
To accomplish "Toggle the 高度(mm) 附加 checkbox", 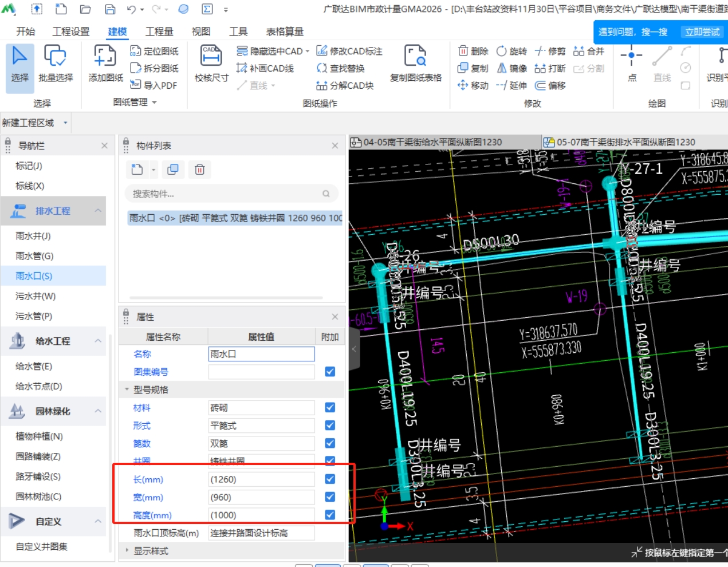I will 330,514.
